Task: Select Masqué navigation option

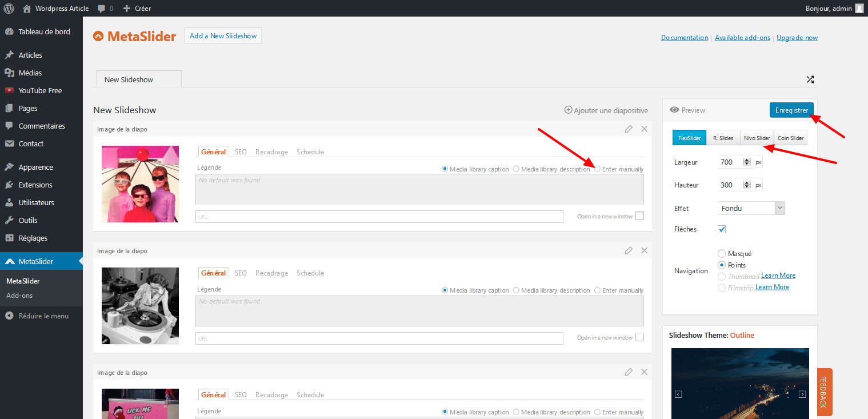Action: coord(722,254)
